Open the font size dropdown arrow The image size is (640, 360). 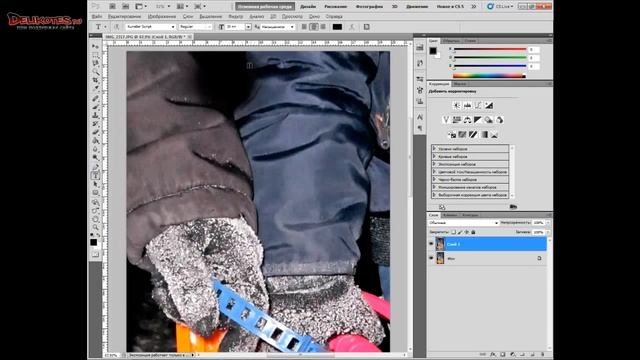coord(248,27)
